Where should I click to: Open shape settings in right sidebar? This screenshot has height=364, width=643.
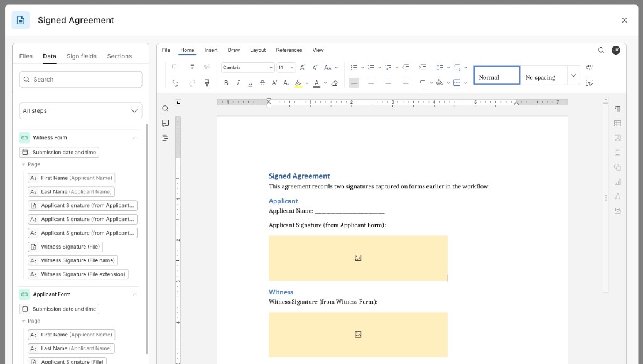coord(618,167)
